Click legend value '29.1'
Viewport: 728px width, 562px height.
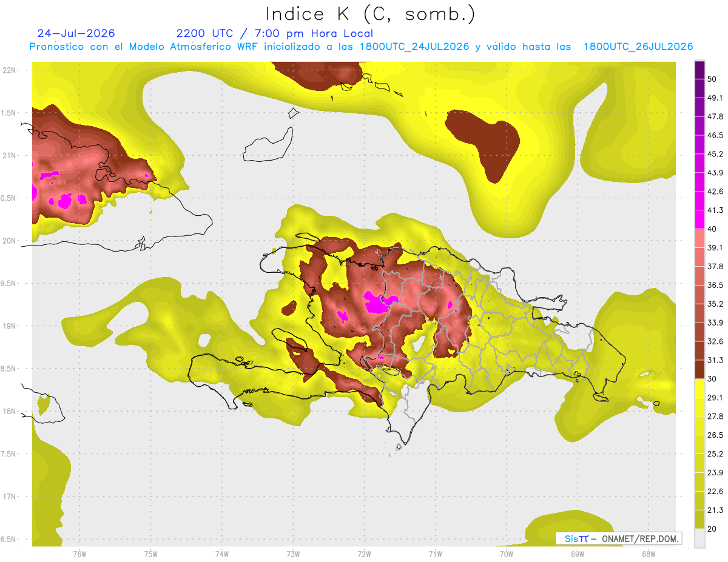pos(714,397)
